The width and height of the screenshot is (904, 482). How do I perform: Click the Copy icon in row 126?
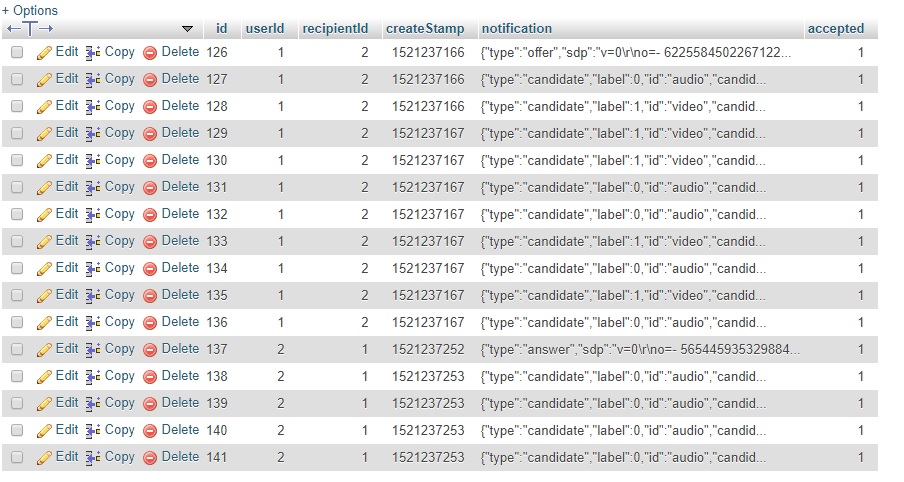point(93,53)
